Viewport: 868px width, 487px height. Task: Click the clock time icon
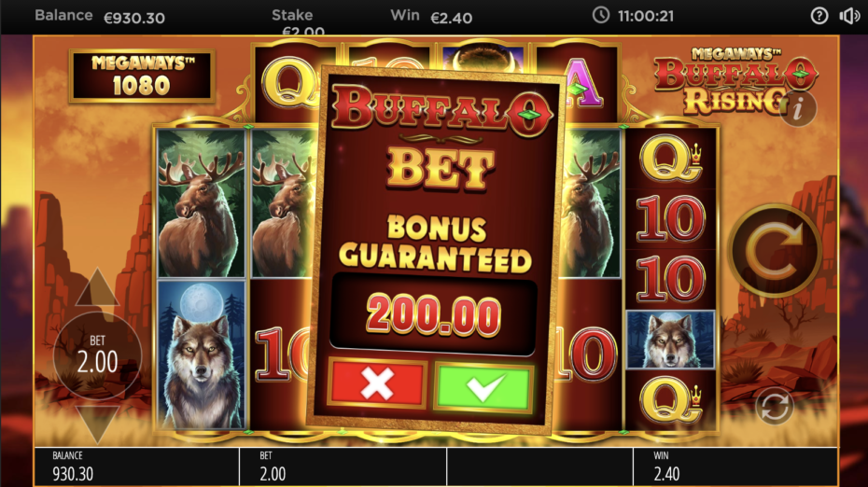click(x=601, y=15)
